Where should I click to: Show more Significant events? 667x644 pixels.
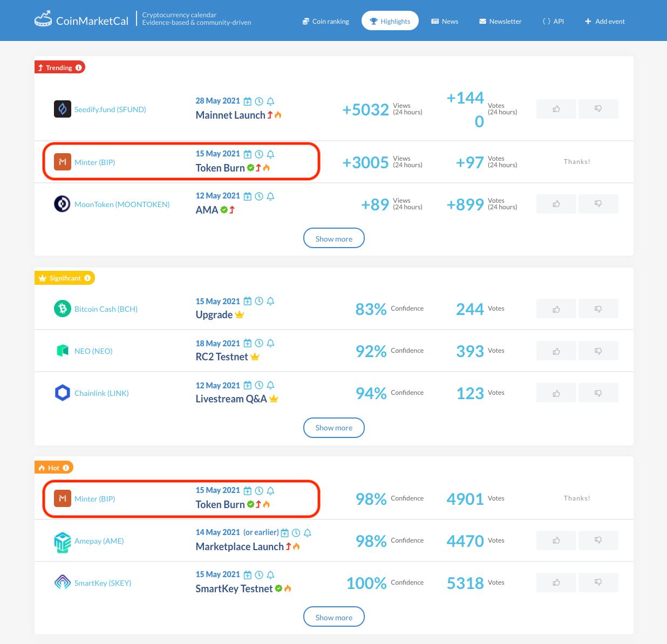pyautogui.click(x=334, y=428)
